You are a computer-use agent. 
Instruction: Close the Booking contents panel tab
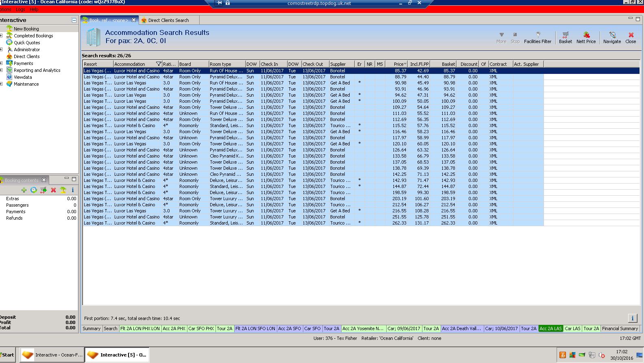[x=44, y=180]
